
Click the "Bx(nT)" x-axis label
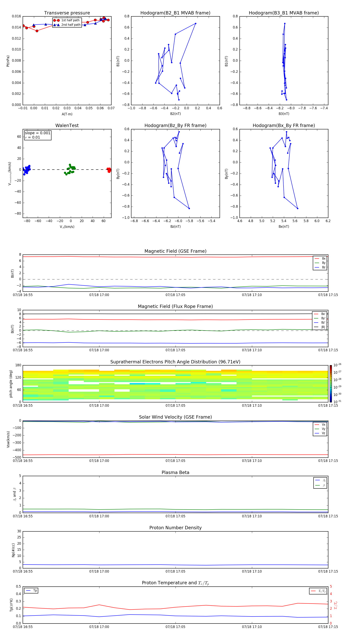tap(284, 227)
